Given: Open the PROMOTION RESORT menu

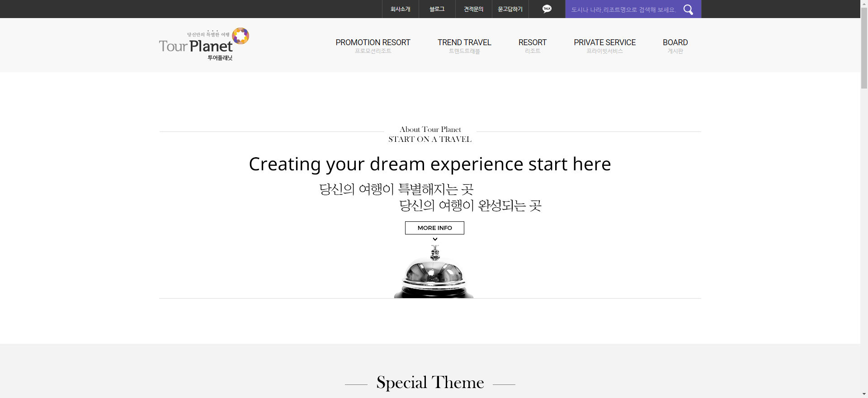Looking at the screenshot, I should coord(373,43).
